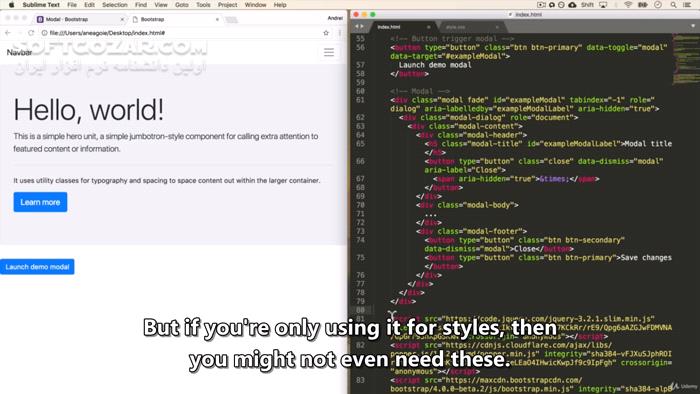Toggle the navbar hamburger menu icon
This screenshot has height=394, width=700.
click(329, 53)
